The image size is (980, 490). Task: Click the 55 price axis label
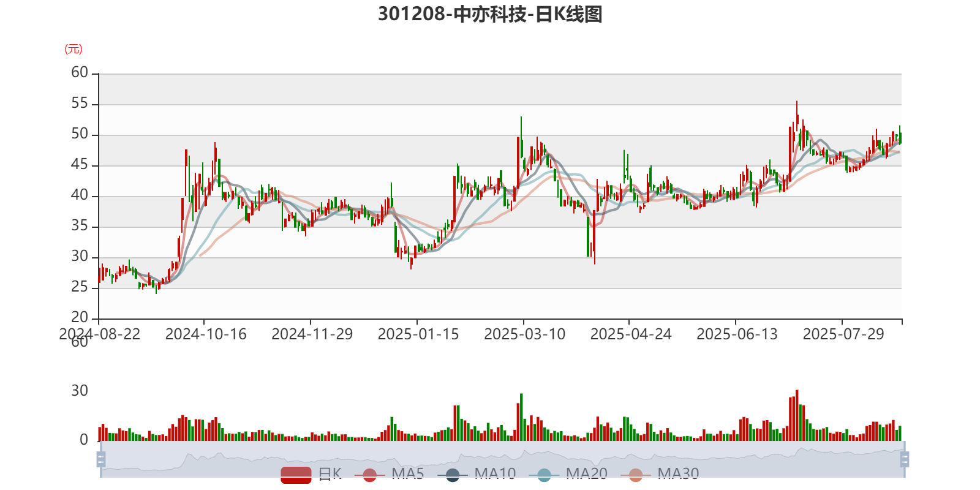point(80,104)
